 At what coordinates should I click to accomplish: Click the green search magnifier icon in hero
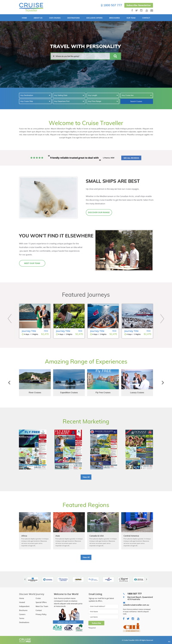click(115, 56)
